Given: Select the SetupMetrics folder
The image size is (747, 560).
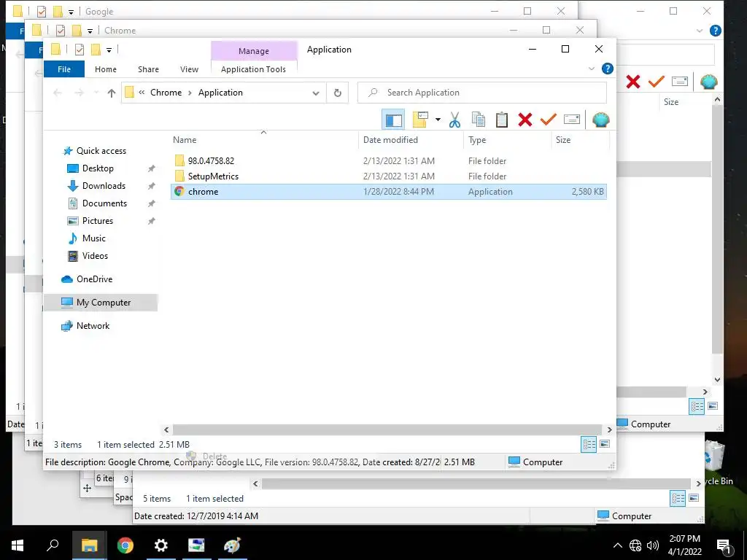Looking at the screenshot, I should click(213, 176).
